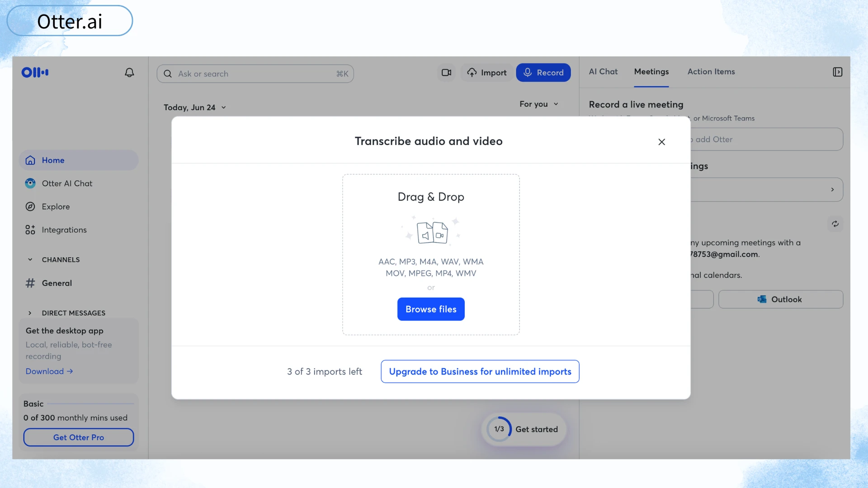Viewport: 868px width, 488px height.
Task: Switch to the AI Chat tab
Action: tap(603, 71)
